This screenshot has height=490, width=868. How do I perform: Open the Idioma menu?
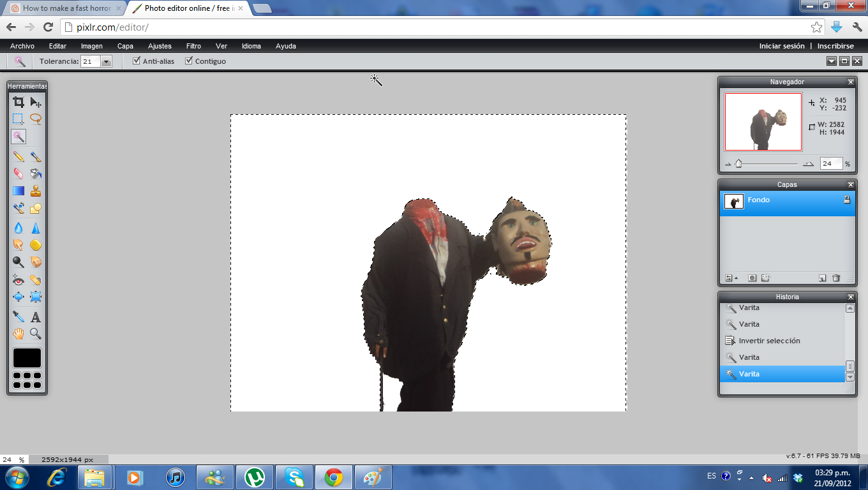251,46
